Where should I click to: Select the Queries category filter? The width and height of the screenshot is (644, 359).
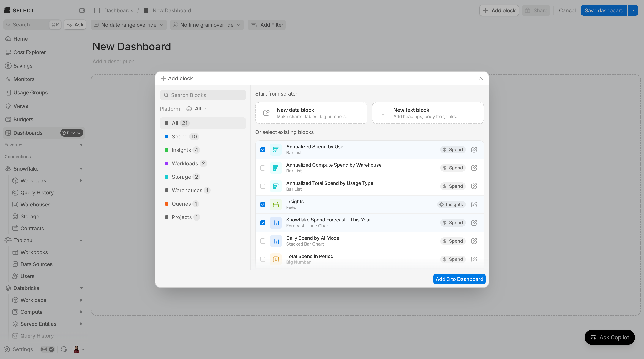(x=203, y=204)
